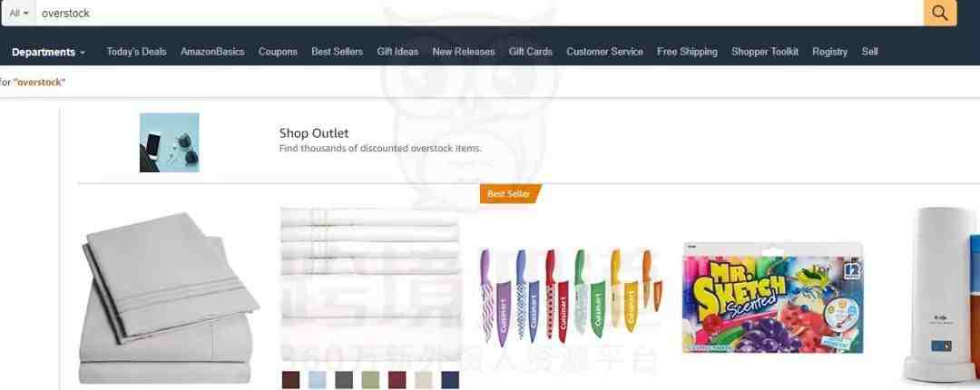980x390 pixels.
Task: Open the Shop Outlet thumbnail image
Action: (169, 142)
